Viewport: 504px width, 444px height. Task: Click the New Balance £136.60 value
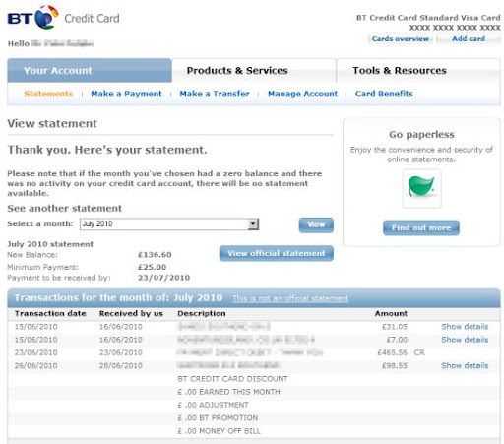tap(155, 255)
